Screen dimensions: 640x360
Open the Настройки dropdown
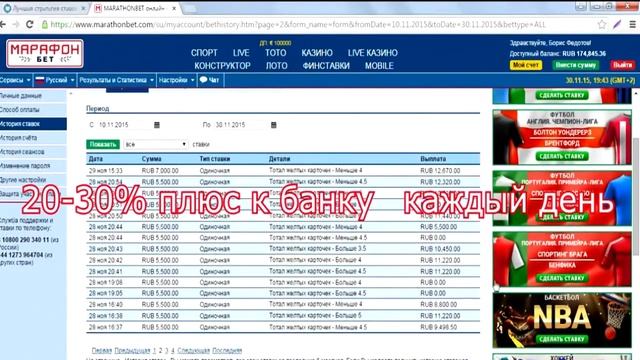(176, 80)
